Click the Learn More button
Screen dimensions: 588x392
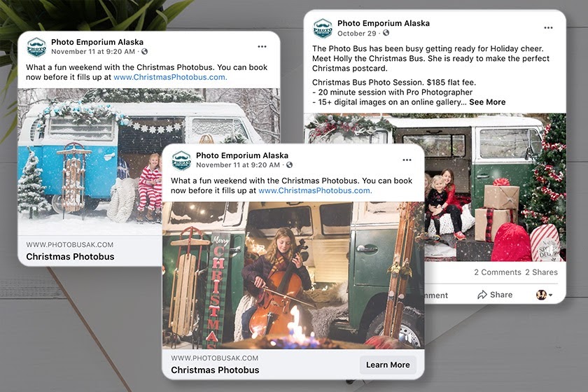click(x=388, y=365)
